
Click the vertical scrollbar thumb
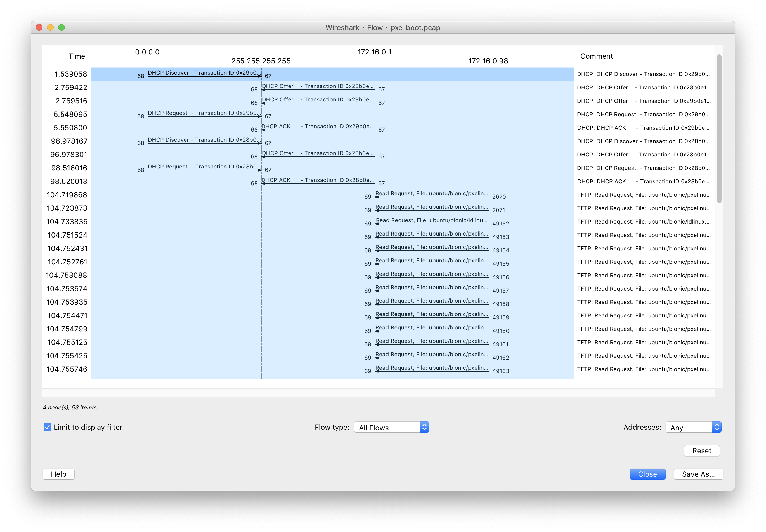pyautogui.click(x=719, y=128)
